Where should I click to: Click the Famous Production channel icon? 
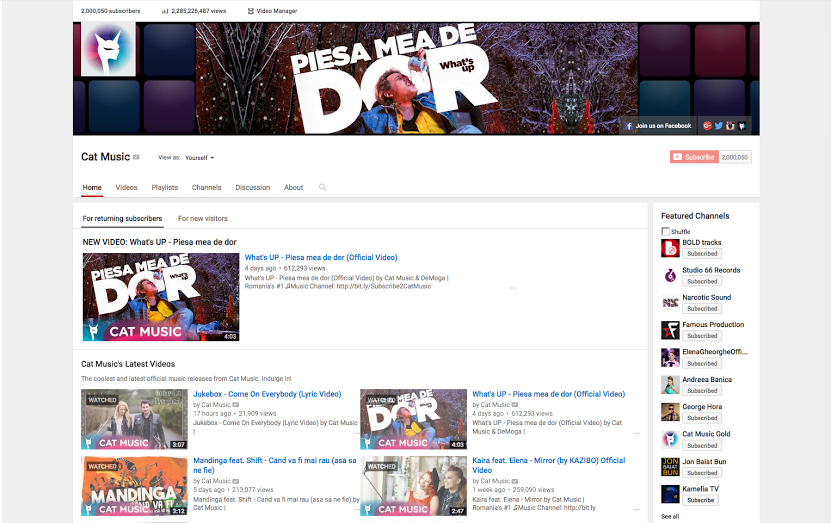point(670,330)
